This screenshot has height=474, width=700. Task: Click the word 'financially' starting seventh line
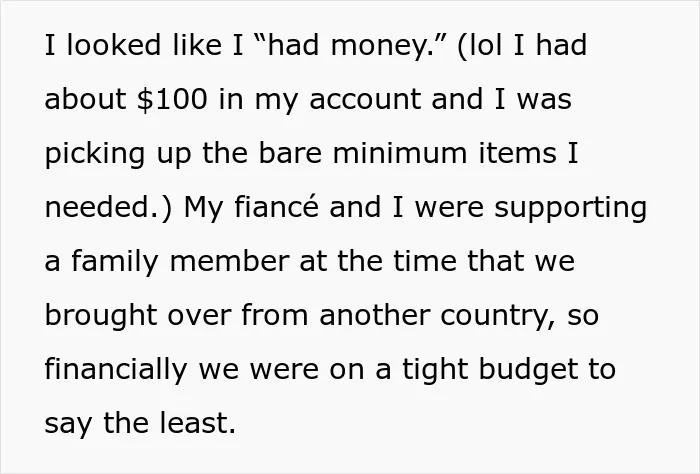[x=116, y=370]
